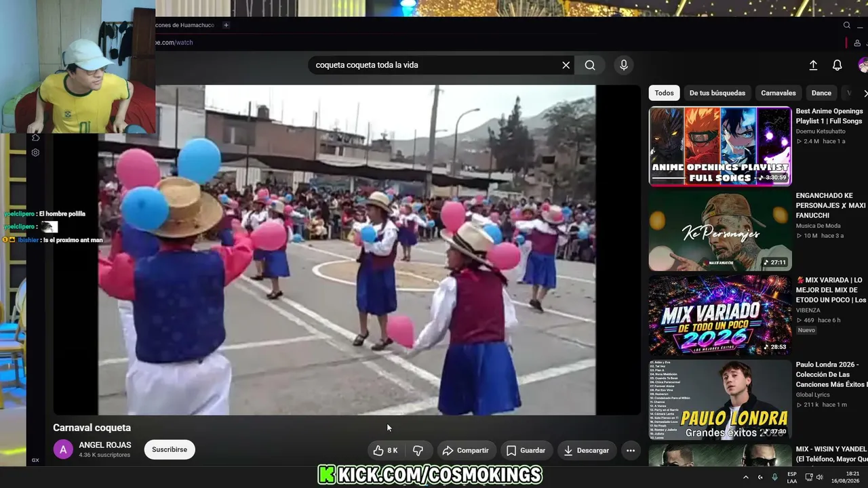Open YouTube notifications bell
Viewport: 868px width, 488px height.
tap(837, 65)
